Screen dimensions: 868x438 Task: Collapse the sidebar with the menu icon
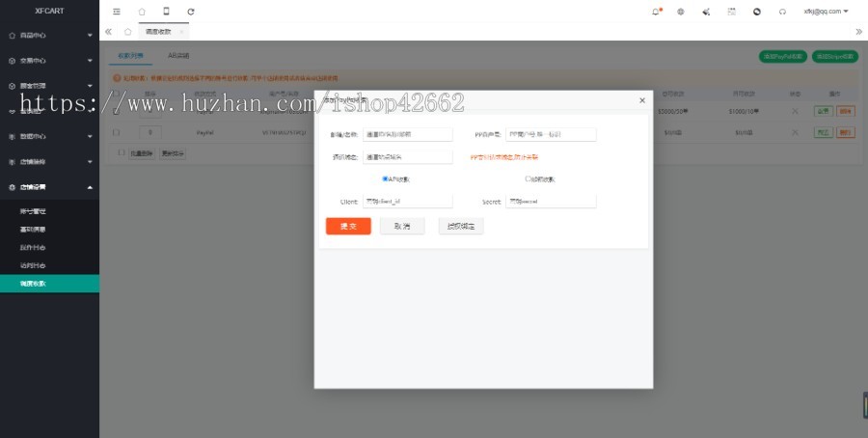click(x=117, y=11)
